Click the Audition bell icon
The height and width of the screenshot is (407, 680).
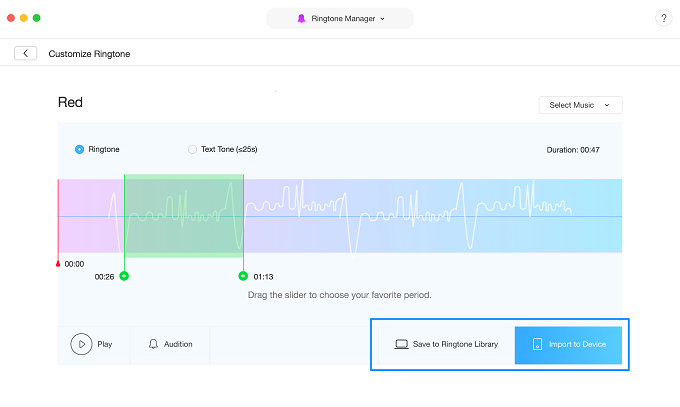pos(153,344)
